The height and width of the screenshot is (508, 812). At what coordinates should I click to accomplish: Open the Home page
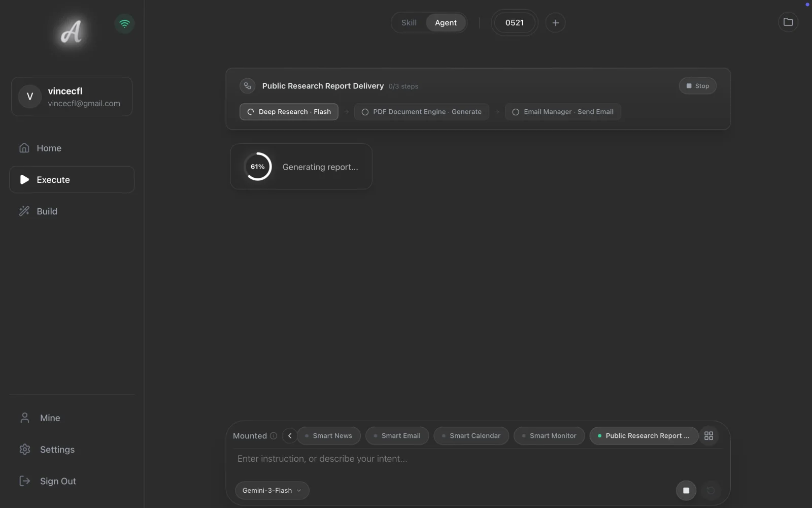(72, 148)
